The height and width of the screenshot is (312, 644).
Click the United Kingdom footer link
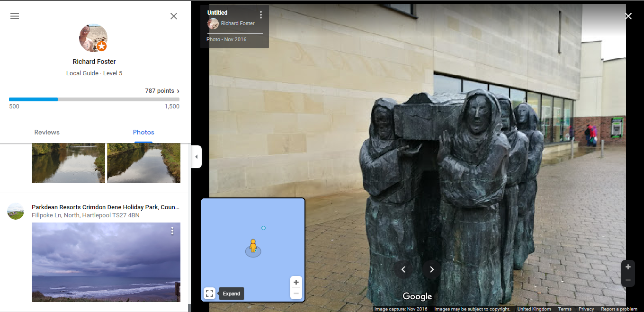click(x=534, y=309)
